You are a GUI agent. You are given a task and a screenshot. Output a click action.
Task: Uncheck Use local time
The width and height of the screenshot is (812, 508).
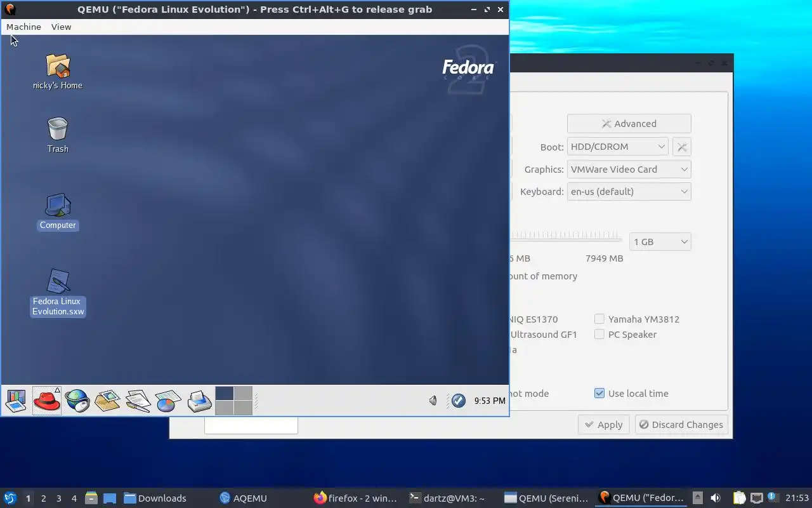[x=599, y=394]
